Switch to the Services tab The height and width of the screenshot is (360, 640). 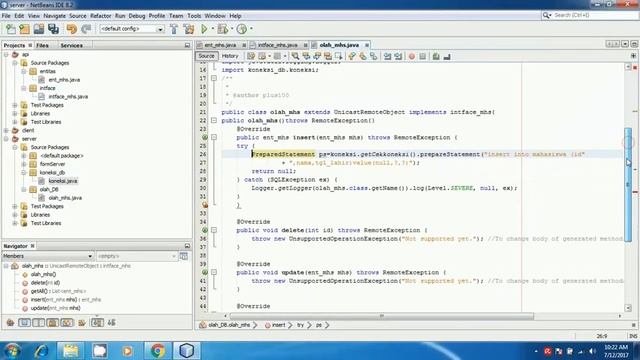click(71, 45)
